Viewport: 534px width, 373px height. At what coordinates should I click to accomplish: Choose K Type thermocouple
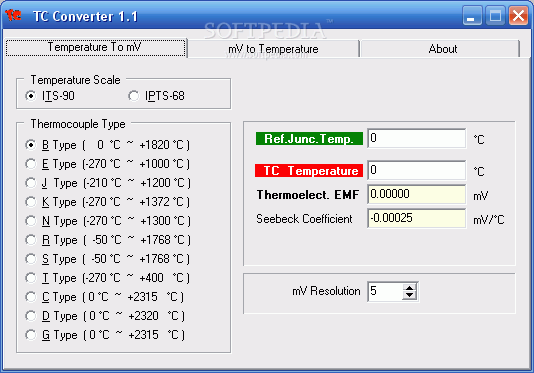click(108, 202)
